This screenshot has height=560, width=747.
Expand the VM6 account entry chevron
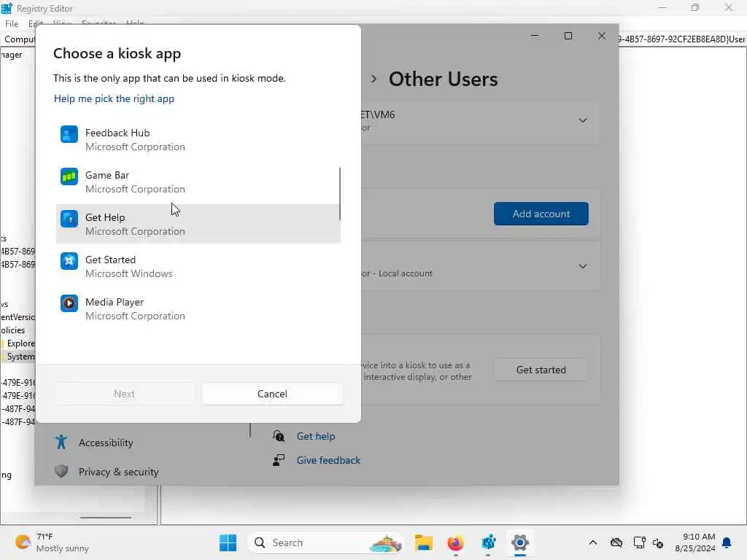pyautogui.click(x=583, y=120)
